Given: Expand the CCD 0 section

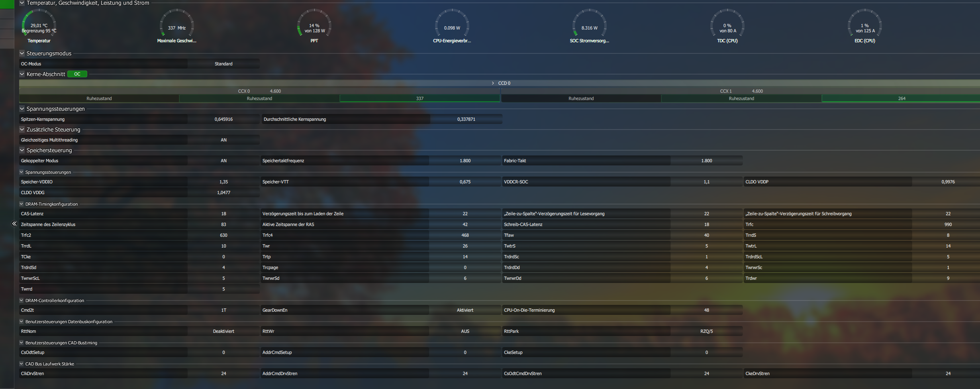Looking at the screenshot, I should click(492, 83).
